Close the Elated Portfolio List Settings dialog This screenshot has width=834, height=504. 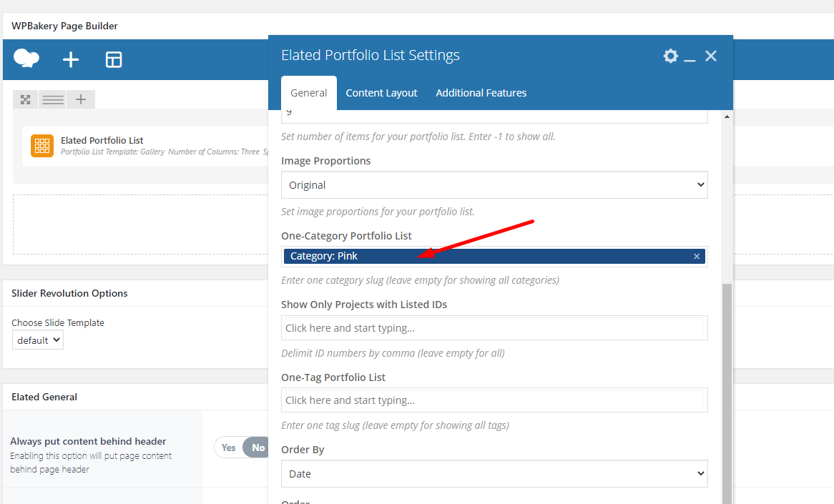pyautogui.click(x=710, y=56)
